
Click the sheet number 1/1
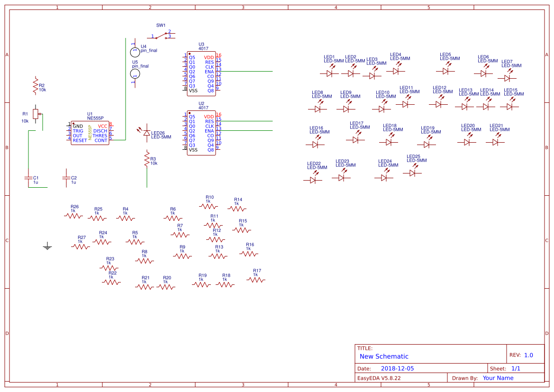516,368
